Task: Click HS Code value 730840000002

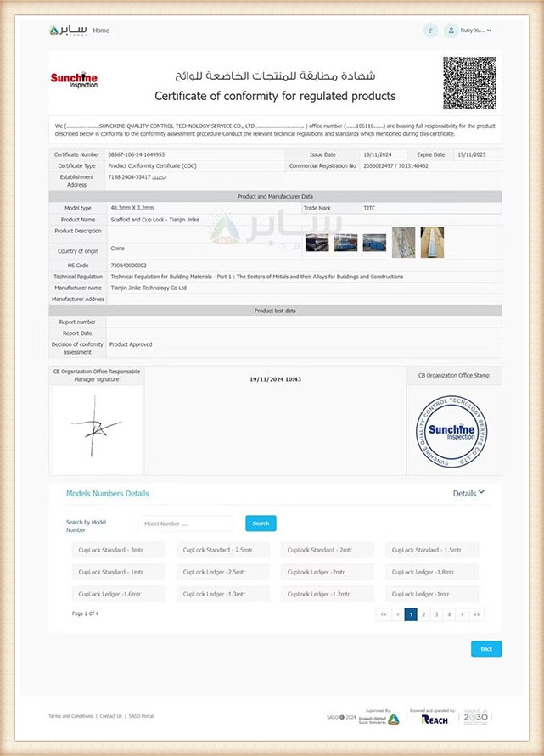Action: click(x=129, y=266)
